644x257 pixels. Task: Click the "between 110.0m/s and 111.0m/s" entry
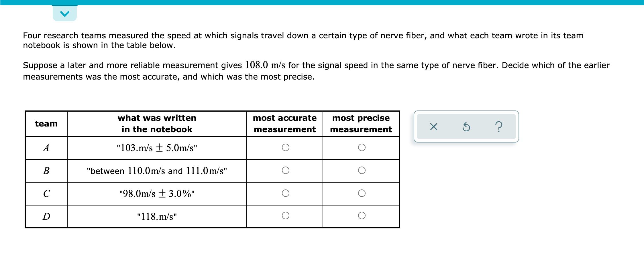pyautogui.click(x=157, y=171)
